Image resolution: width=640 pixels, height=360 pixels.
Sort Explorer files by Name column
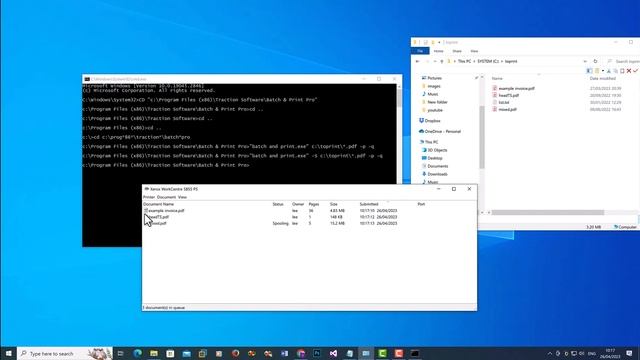coord(497,78)
